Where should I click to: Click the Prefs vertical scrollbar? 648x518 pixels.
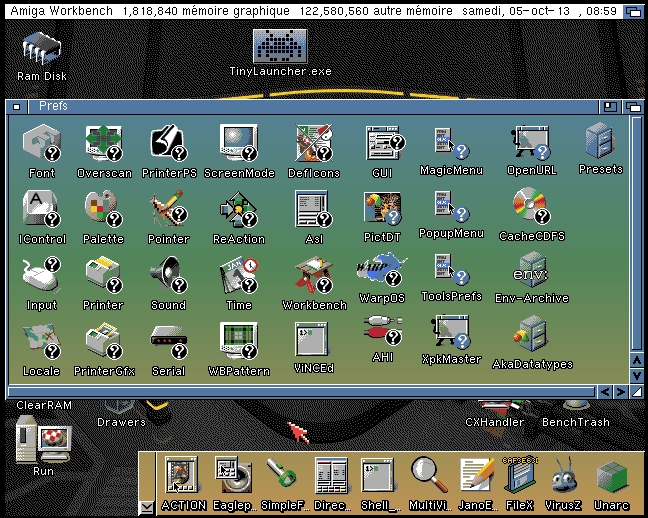click(x=637, y=234)
